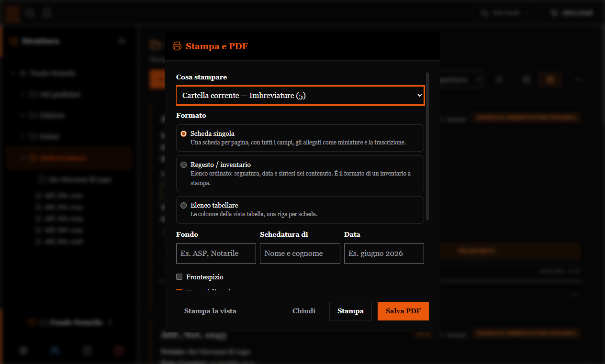The width and height of the screenshot is (605, 364).
Task: Click the orange app logo icon at top-left
Action: (x=13, y=13)
